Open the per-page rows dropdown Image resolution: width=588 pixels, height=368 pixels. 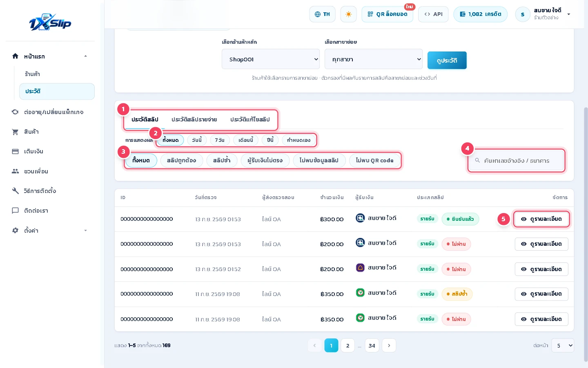coord(563,346)
